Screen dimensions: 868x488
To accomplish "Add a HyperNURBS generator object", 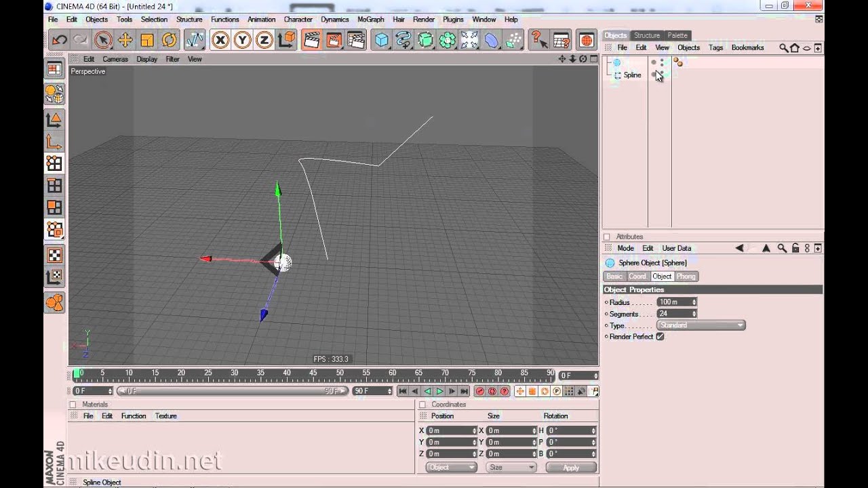I will click(x=425, y=40).
